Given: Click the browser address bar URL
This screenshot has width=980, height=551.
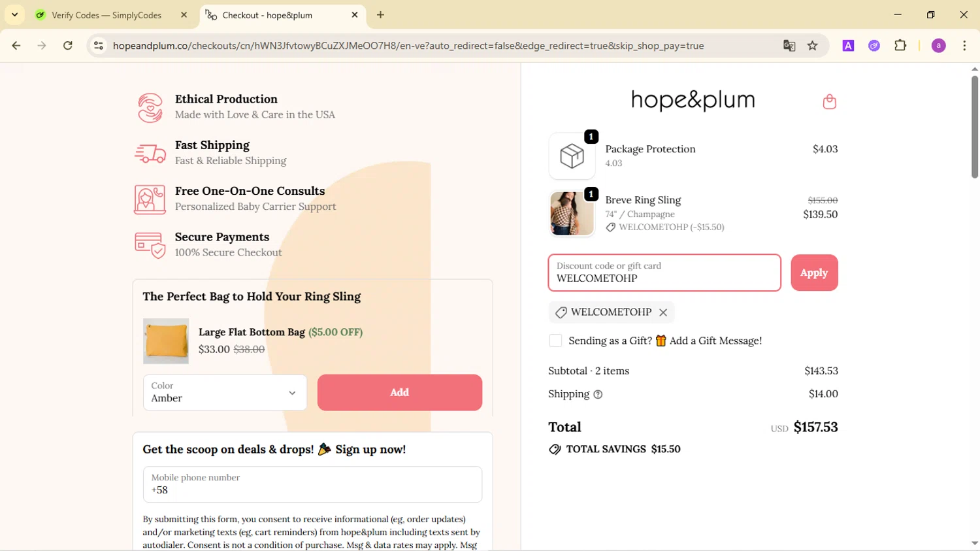Looking at the screenshot, I should pos(408,46).
